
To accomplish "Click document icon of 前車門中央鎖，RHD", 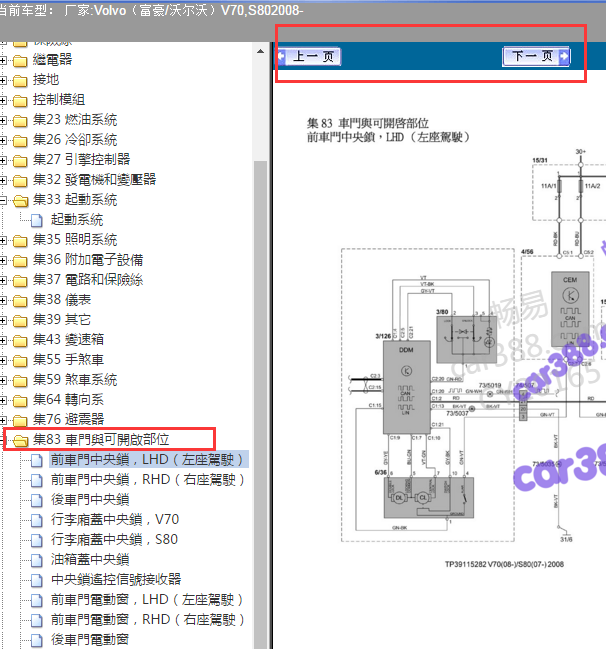I will click(37, 481).
